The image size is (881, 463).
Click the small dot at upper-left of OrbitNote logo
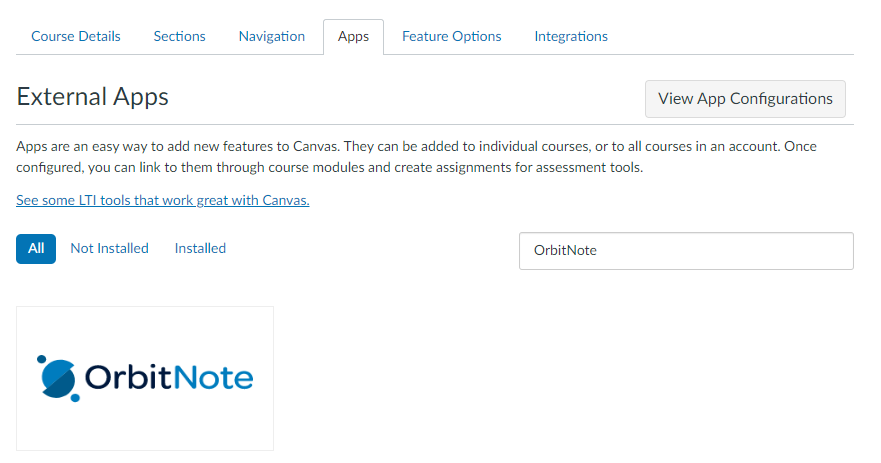(41, 358)
